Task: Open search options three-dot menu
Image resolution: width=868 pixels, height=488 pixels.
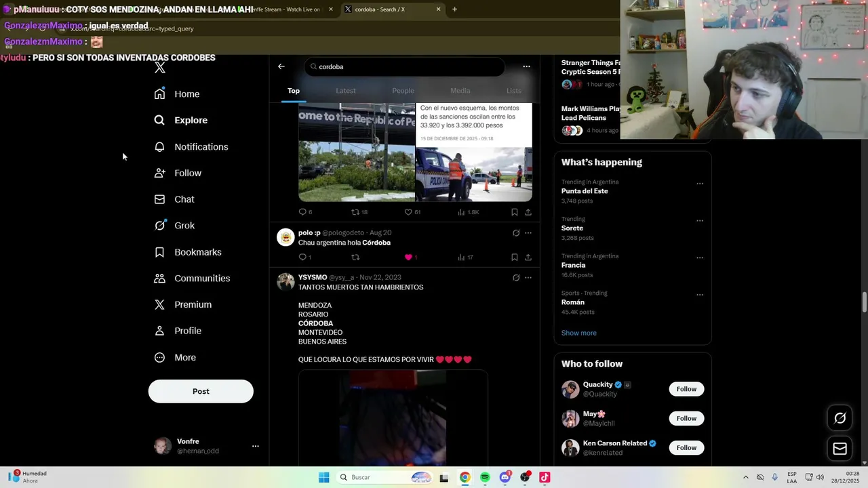Action: (x=526, y=66)
